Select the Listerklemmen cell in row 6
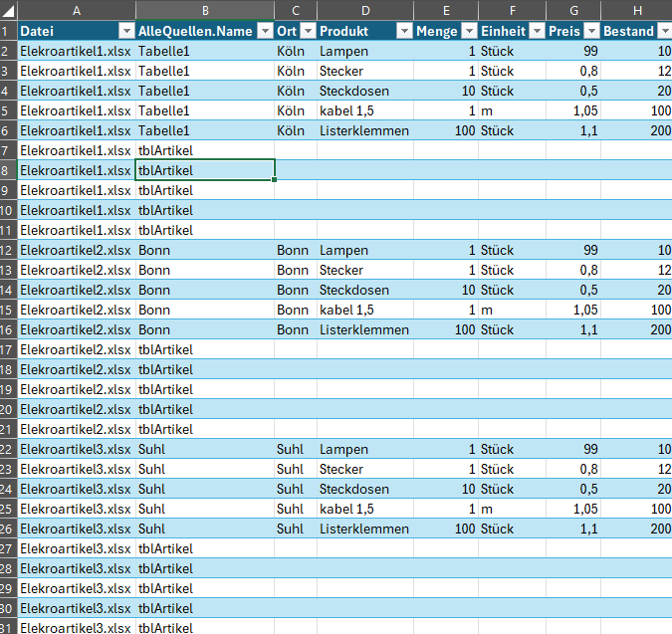 click(x=364, y=130)
